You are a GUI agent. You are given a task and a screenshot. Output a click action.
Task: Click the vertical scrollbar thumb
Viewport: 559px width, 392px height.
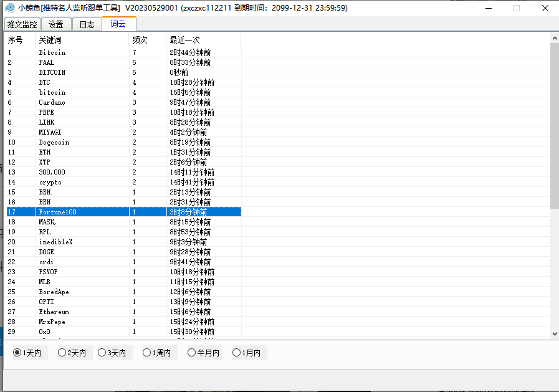(x=555, y=126)
